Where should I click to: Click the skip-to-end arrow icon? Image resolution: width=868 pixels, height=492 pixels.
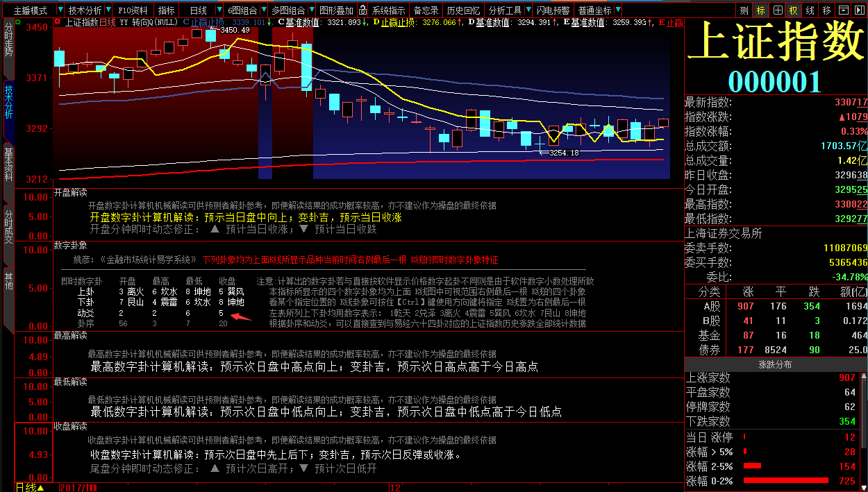(859, 10)
